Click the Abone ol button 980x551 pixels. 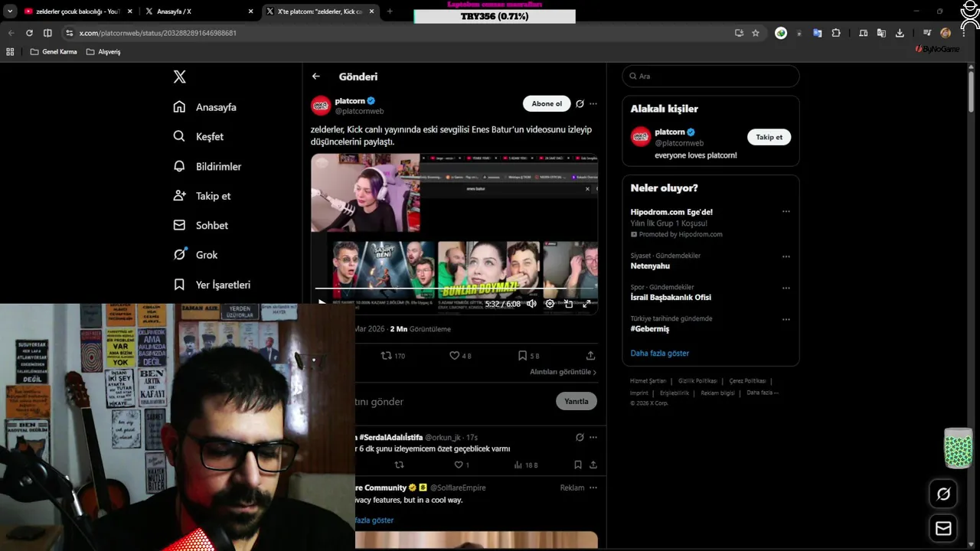547,104
